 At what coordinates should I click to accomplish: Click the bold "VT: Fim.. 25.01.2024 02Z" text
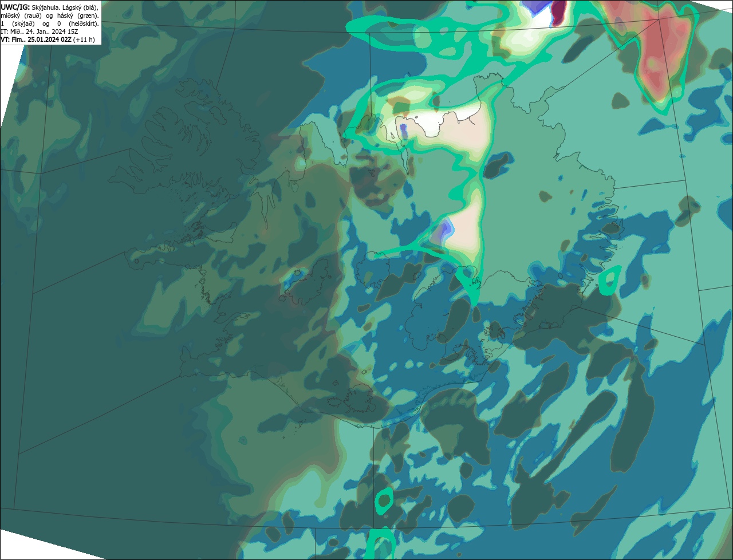[36, 40]
